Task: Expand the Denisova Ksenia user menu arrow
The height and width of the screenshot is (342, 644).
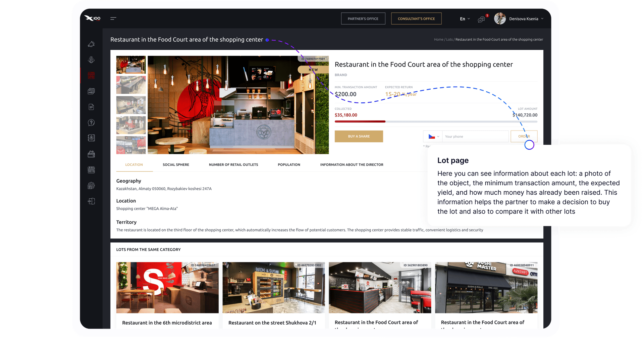Action: click(542, 19)
